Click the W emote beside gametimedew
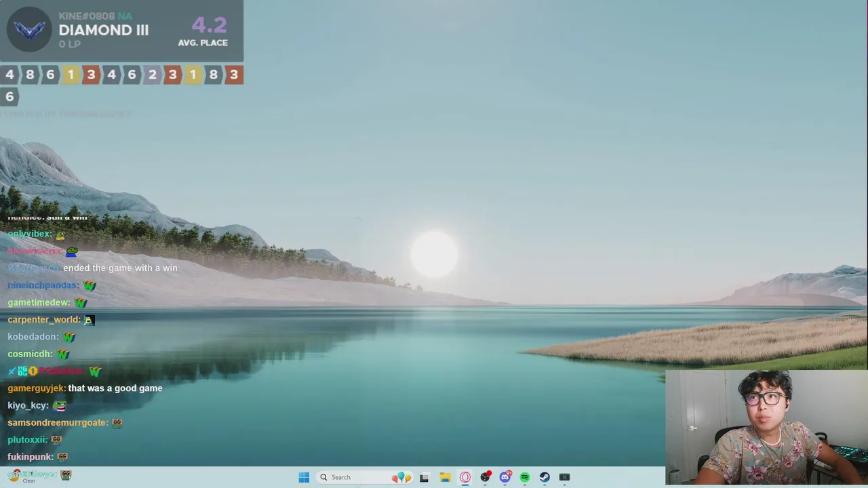 click(x=81, y=303)
